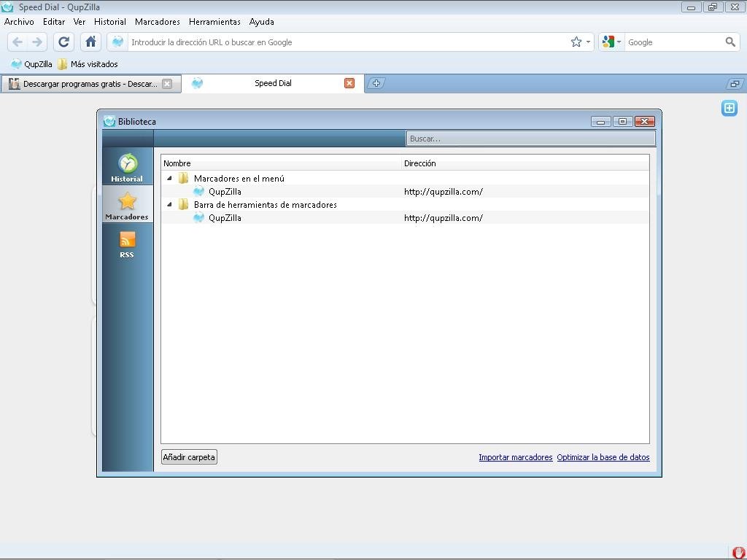
Task: Reload the page with the refresh icon
Action: click(x=63, y=42)
